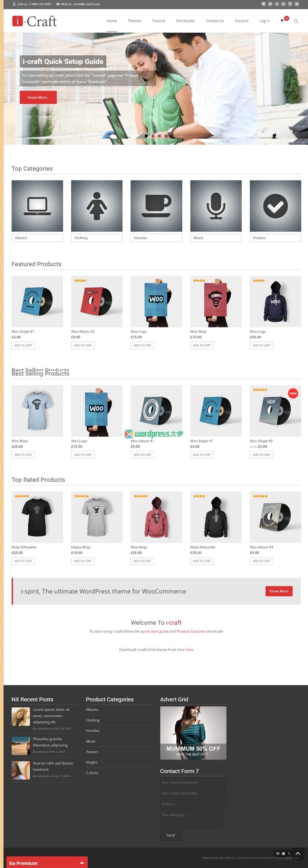Open the Shortcodes menu item

click(186, 21)
